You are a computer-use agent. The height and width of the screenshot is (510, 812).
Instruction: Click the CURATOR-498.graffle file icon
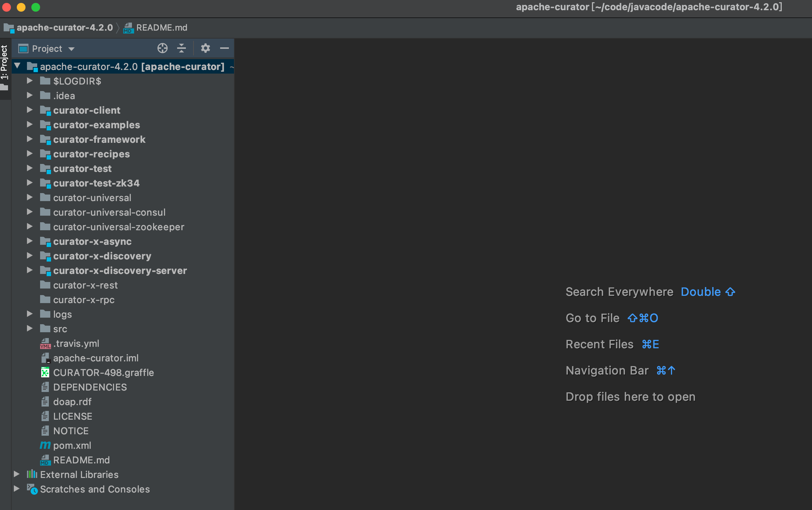pyautogui.click(x=45, y=372)
